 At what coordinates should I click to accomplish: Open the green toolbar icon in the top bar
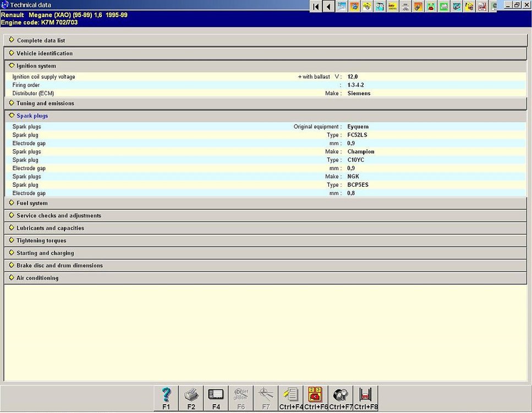(x=444, y=7)
